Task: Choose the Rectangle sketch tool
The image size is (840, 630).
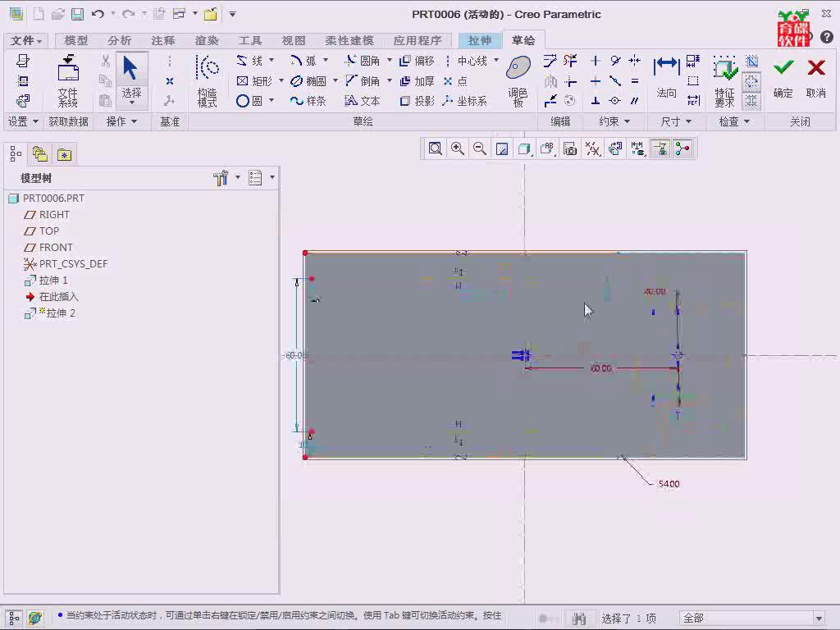Action: click(254, 81)
